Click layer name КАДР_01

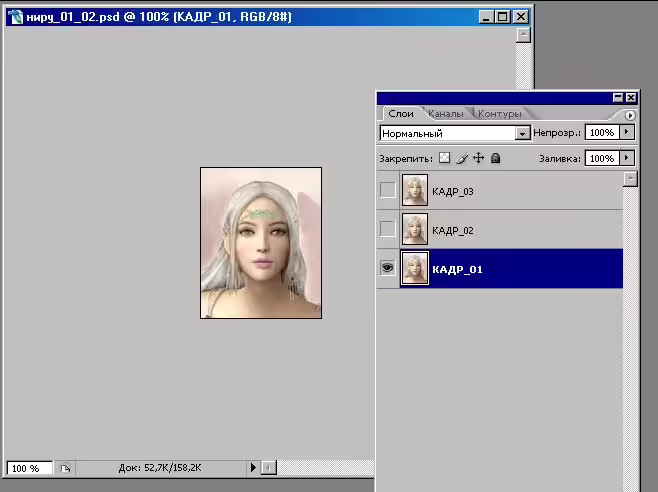457,270
